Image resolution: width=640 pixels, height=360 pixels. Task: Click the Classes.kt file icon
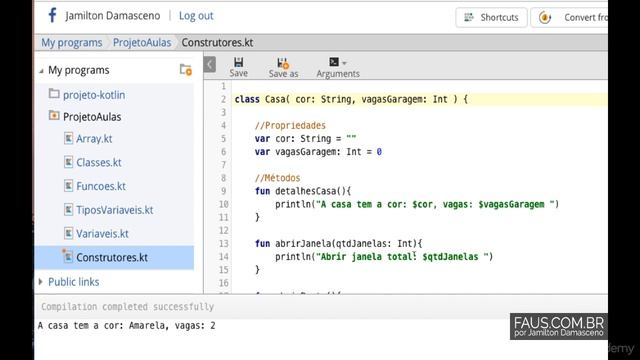coord(69,162)
